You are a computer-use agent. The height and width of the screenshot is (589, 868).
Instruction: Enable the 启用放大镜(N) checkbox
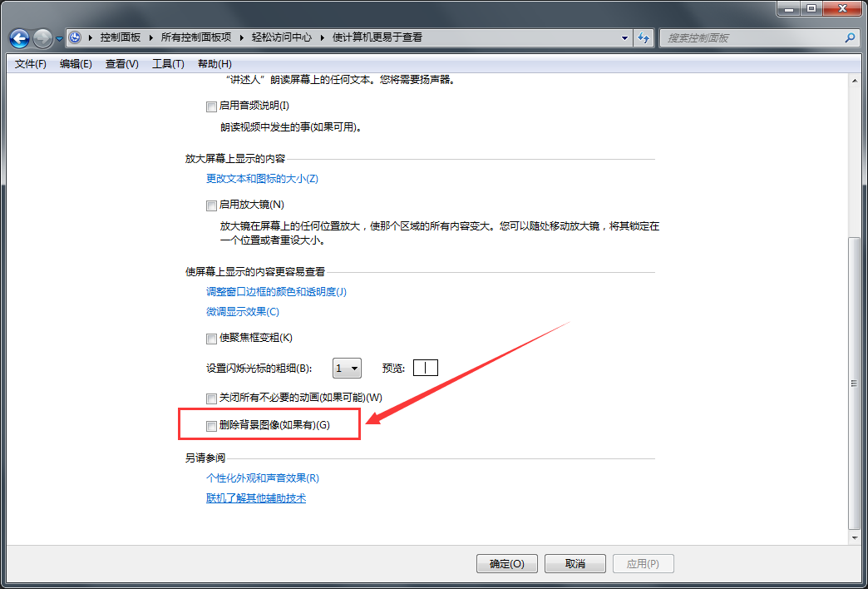[x=211, y=205]
